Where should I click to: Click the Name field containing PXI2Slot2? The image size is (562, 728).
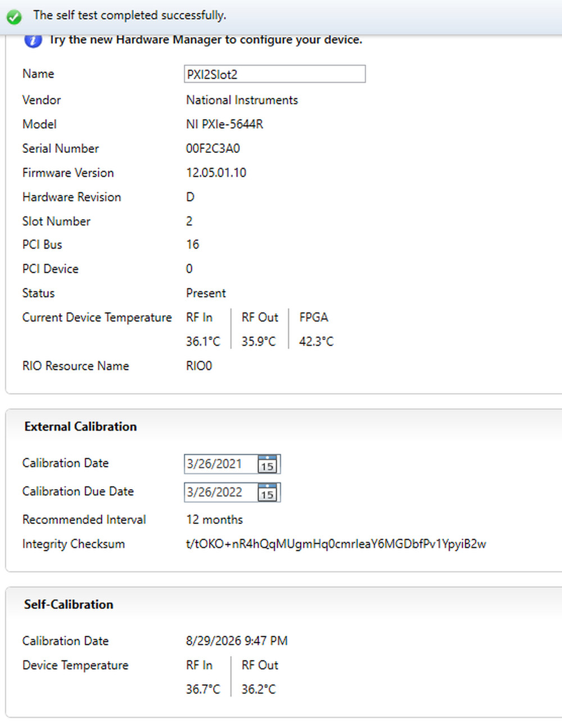click(275, 74)
